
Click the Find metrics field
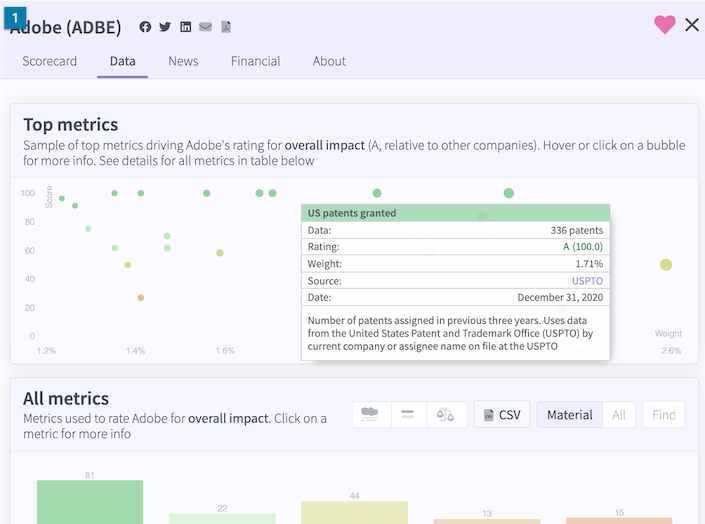[x=664, y=414]
